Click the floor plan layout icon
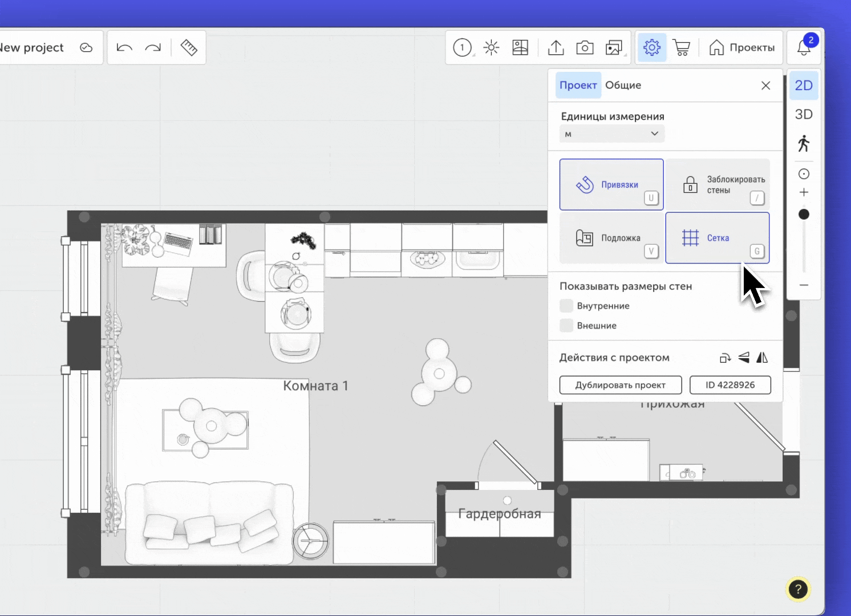This screenshot has height=616, width=851. click(x=520, y=48)
